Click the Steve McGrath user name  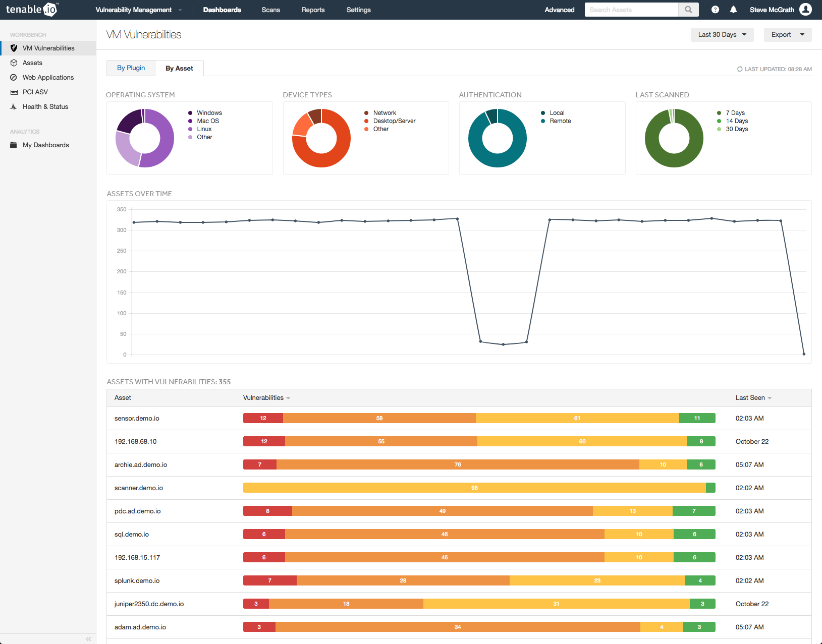[x=772, y=10]
